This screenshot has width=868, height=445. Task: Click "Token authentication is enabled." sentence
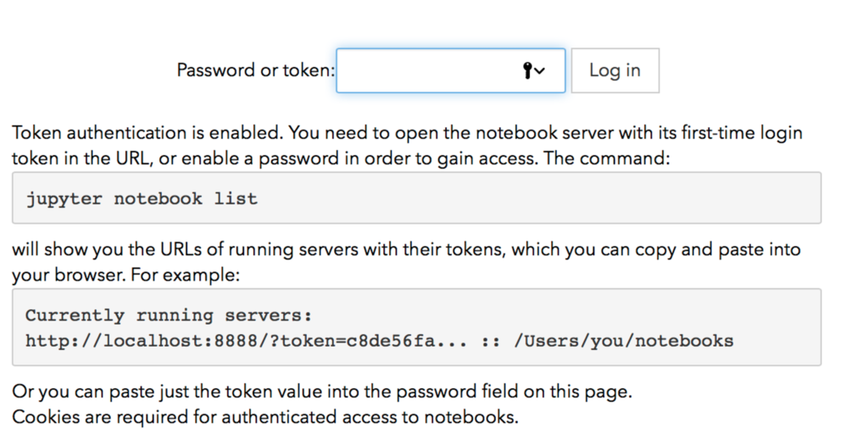pos(147,133)
